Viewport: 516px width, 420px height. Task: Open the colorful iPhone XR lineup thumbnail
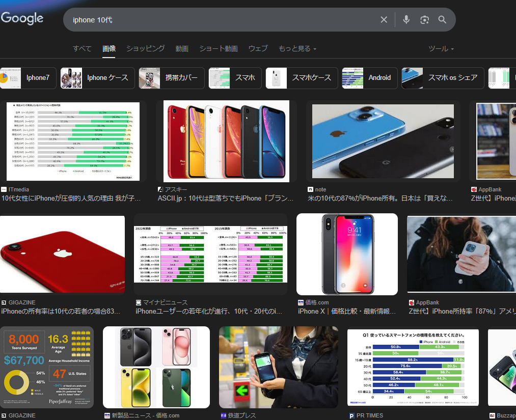pyautogui.click(x=226, y=141)
